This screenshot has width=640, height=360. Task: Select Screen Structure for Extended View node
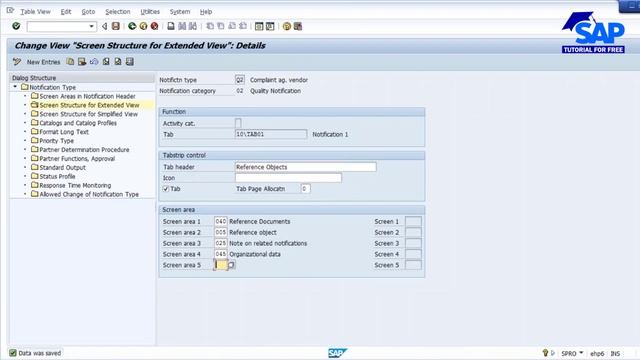(x=89, y=105)
